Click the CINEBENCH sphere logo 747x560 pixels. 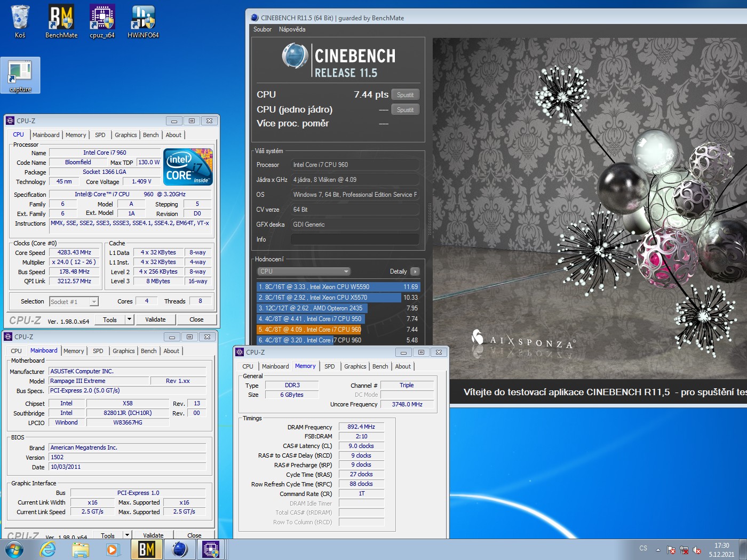tap(295, 56)
